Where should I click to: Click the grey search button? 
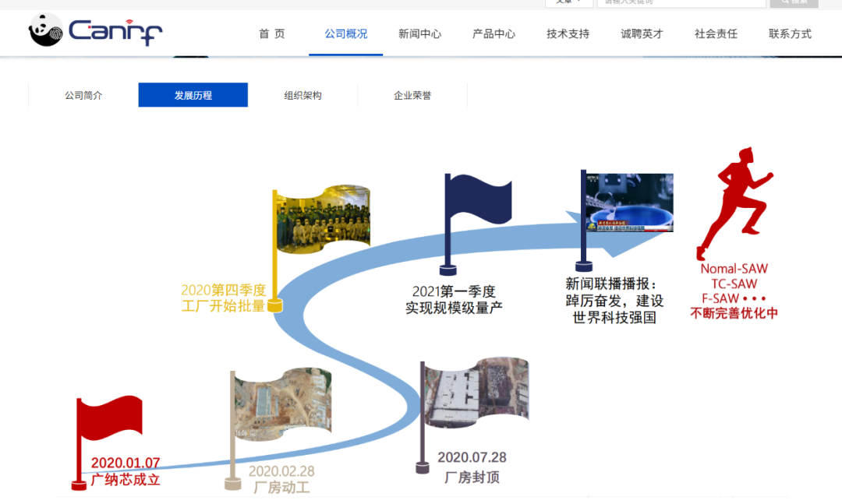794,2
